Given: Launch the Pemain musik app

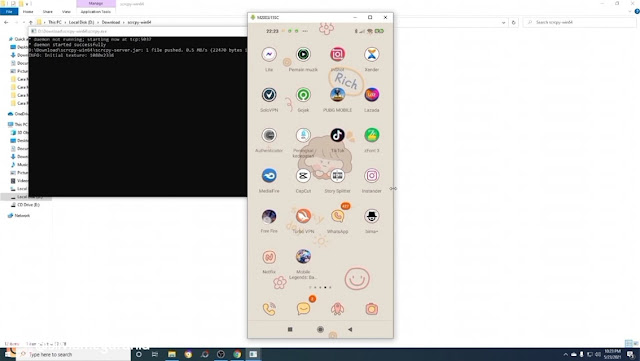Looking at the screenshot, I should pyautogui.click(x=303, y=54).
